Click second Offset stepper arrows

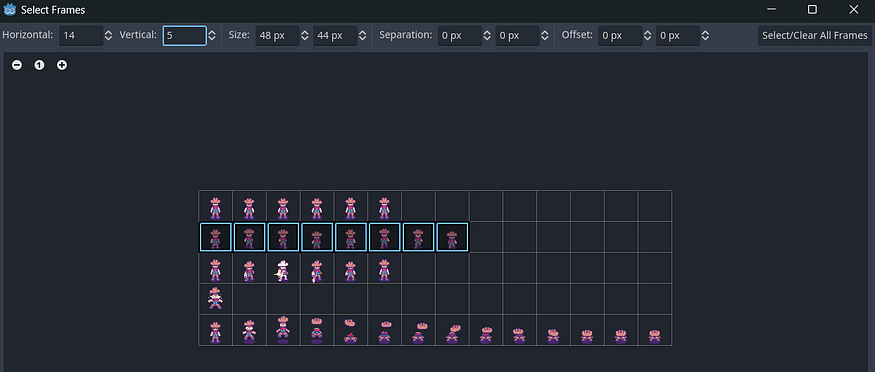tap(705, 35)
